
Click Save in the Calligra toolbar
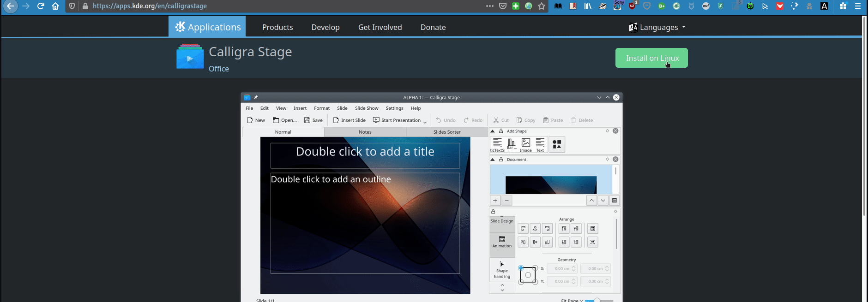coord(313,120)
